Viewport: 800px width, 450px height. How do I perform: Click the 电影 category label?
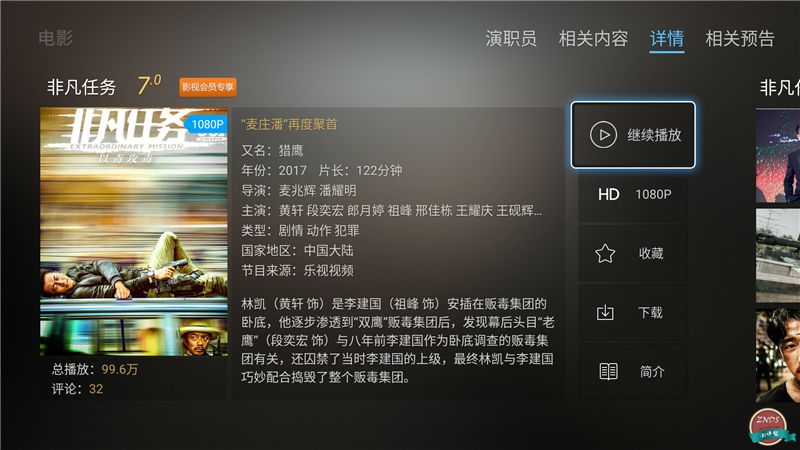pyautogui.click(x=56, y=38)
